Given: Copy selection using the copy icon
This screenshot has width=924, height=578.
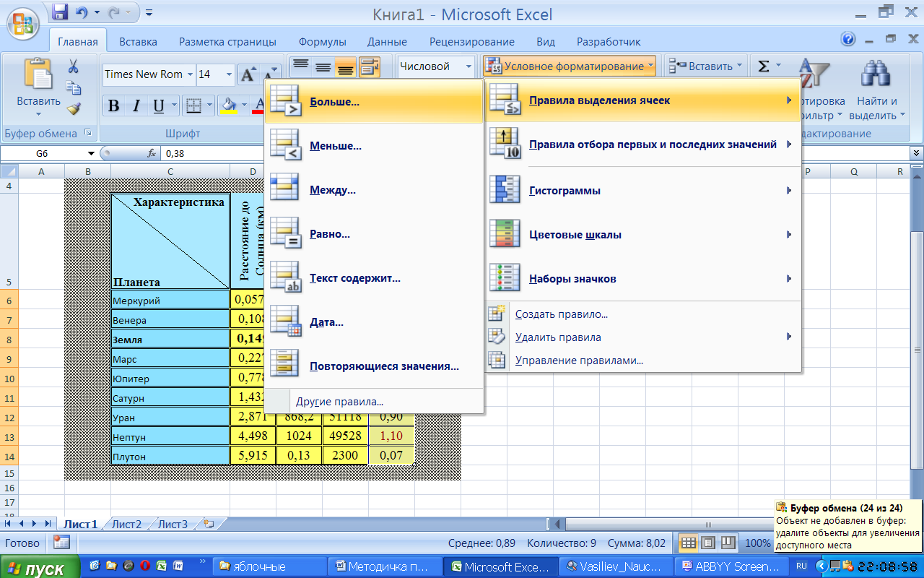Looking at the screenshot, I should (x=73, y=88).
